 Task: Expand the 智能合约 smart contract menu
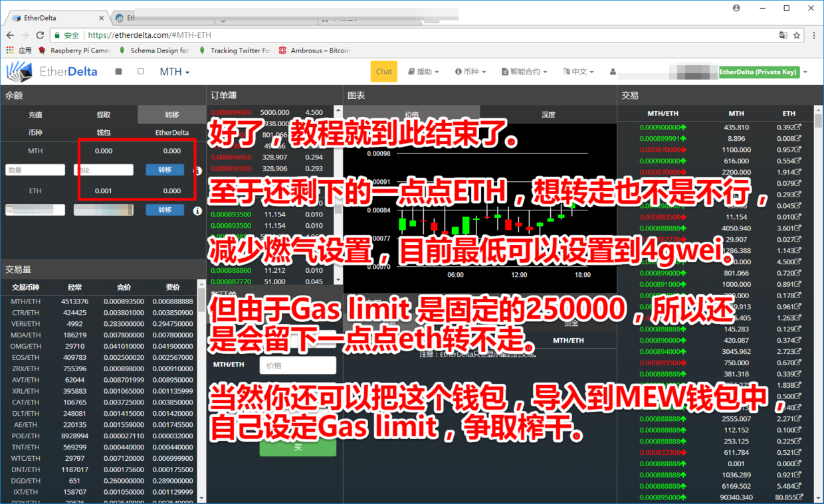pyautogui.click(x=524, y=72)
